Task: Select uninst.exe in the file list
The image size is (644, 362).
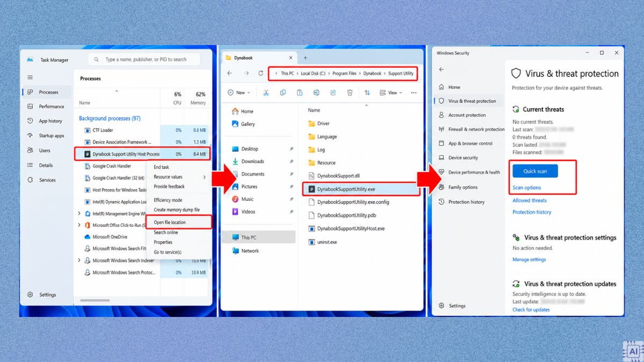Action: pyautogui.click(x=323, y=242)
